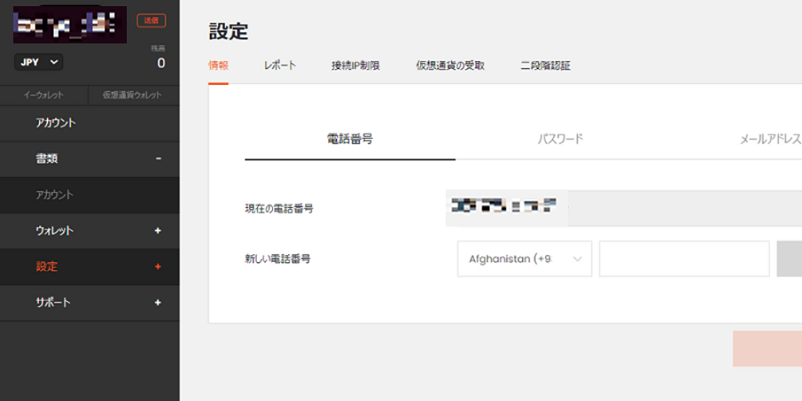Select the メールアドレス sub-tab
This screenshot has width=802, height=401.
(x=771, y=139)
